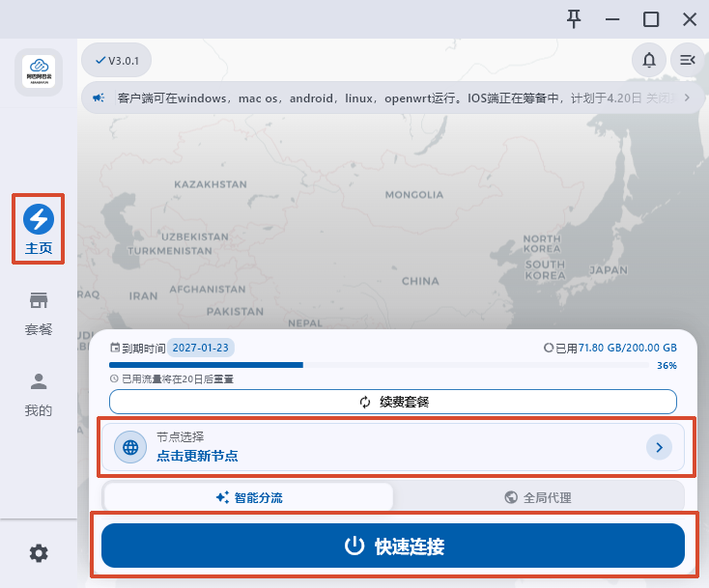
Task: Read the 客户端可在windows announcement text
Action: [x=398, y=98]
